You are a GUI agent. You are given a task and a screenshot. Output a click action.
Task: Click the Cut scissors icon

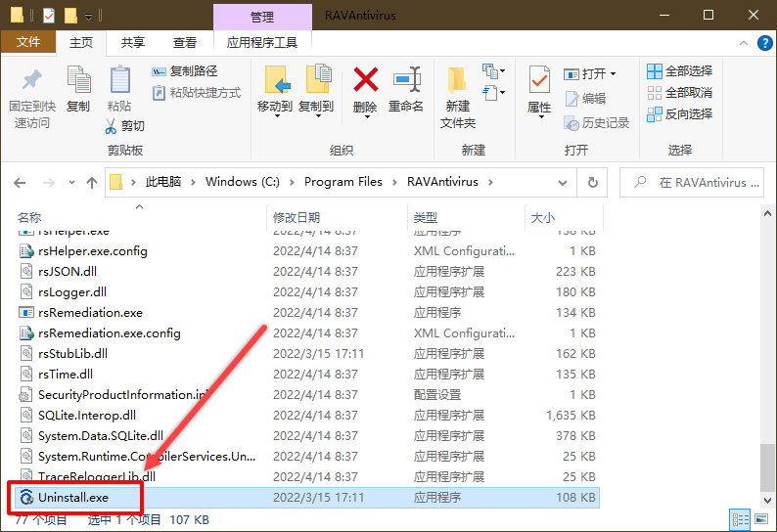click(x=111, y=126)
